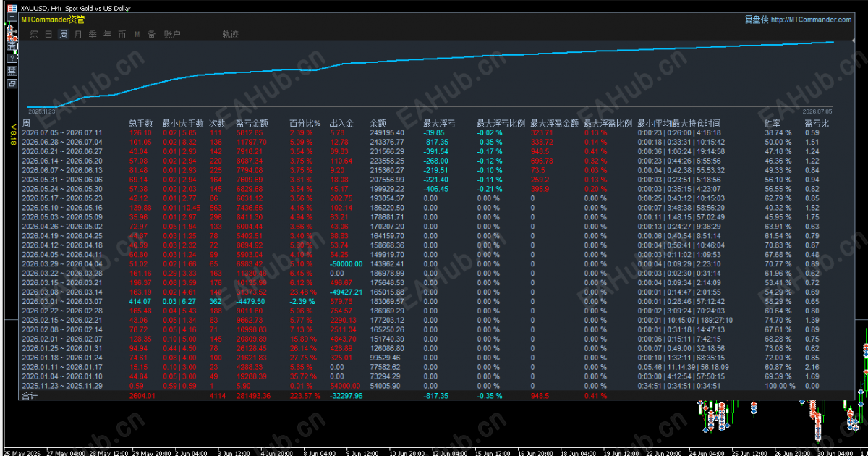Click the 胜率 win rate column header
Image resolution: width=868 pixels, height=456 pixels.
click(773, 124)
